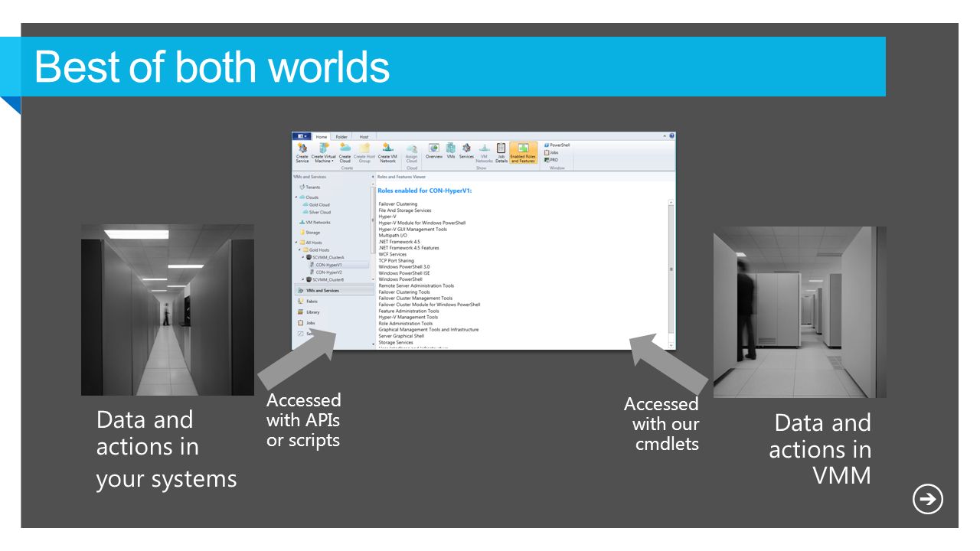Open the Job Details icon

(x=501, y=152)
